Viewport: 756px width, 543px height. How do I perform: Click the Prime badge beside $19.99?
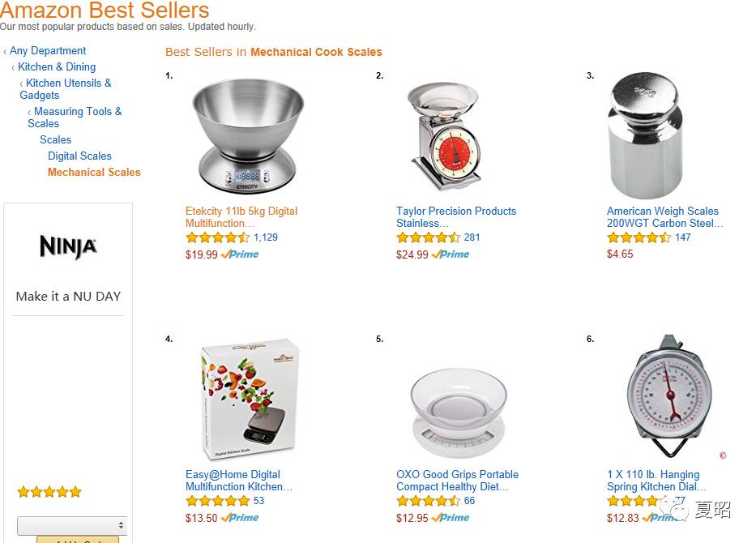point(240,254)
